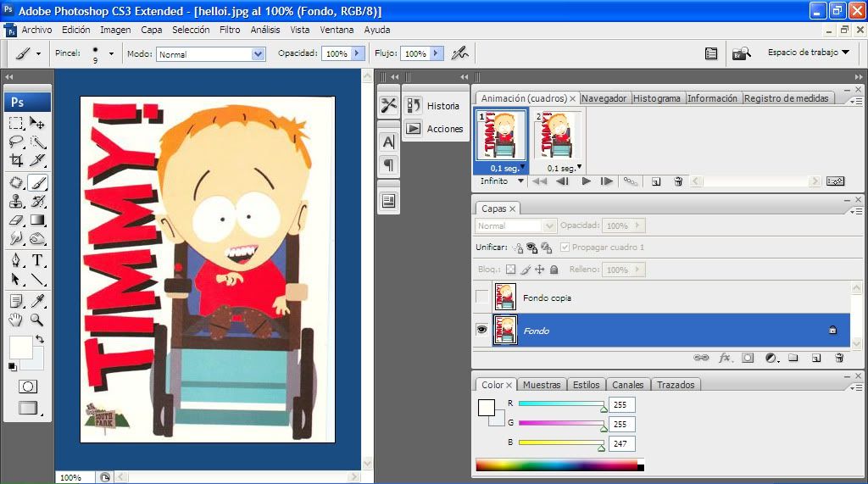The image size is (868, 484).
Task: Open the Infinito looping options dropdown
Action: 520,181
